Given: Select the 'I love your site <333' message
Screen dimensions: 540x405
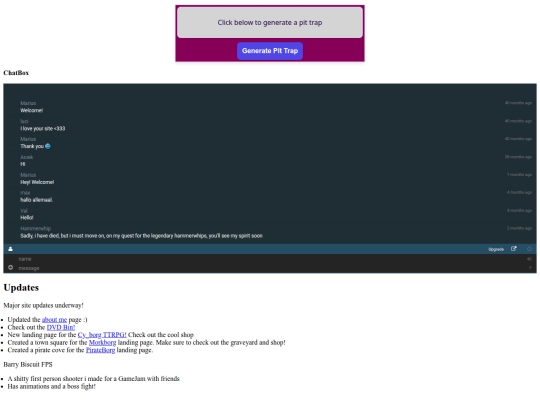Looking at the screenshot, I should (x=42, y=128).
